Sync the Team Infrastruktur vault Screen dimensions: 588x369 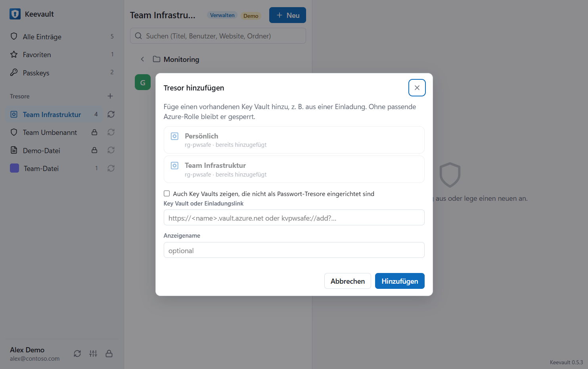(111, 114)
